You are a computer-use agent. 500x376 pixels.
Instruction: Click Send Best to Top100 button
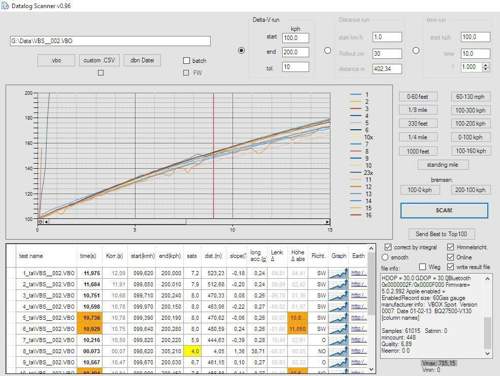click(x=441, y=234)
